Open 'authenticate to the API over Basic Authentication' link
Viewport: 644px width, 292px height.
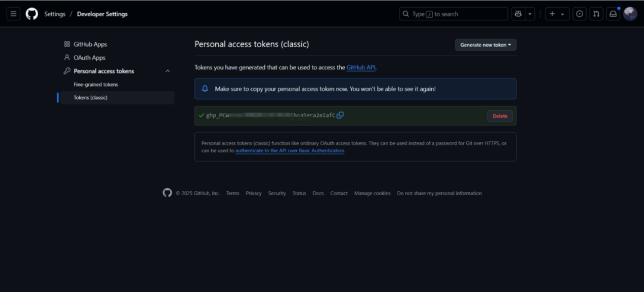pos(290,151)
